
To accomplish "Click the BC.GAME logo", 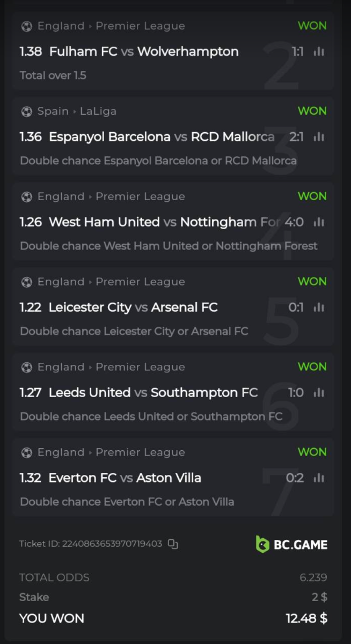I will [x=291, y=544].
